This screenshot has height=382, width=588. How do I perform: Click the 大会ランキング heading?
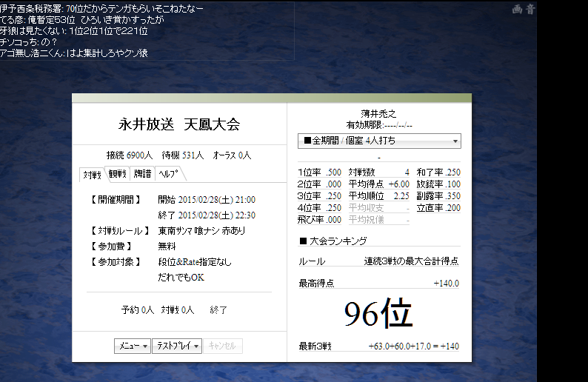333,241
